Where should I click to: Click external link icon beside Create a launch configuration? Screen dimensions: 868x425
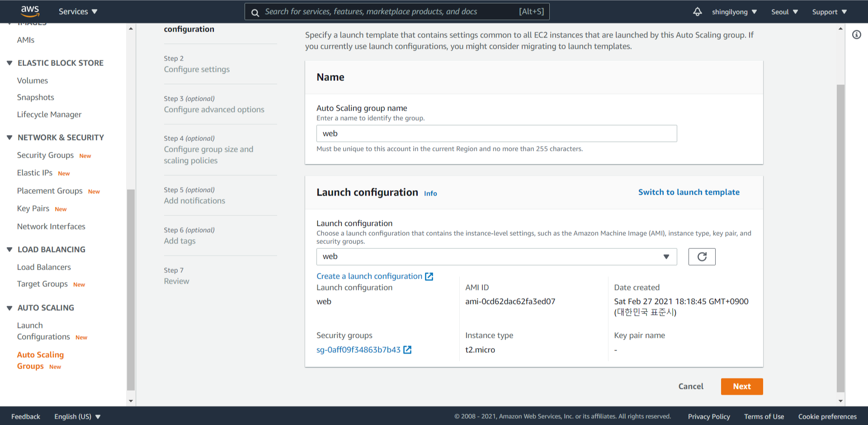429,276
